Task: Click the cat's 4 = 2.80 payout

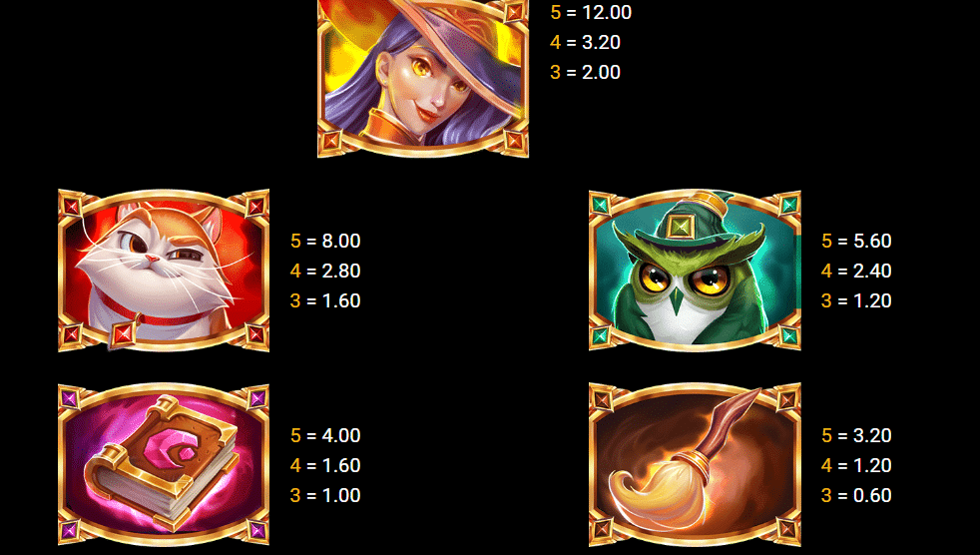Action: (325, 272)
